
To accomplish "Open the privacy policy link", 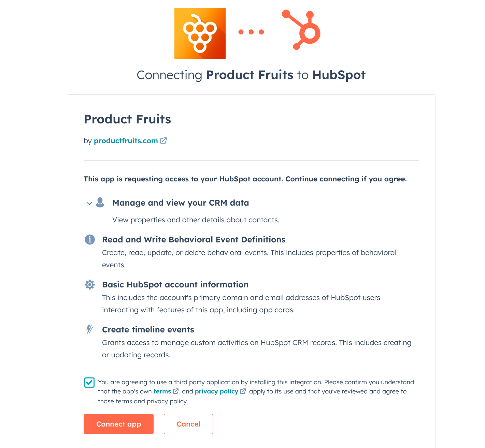I will (x=216, y=391).
